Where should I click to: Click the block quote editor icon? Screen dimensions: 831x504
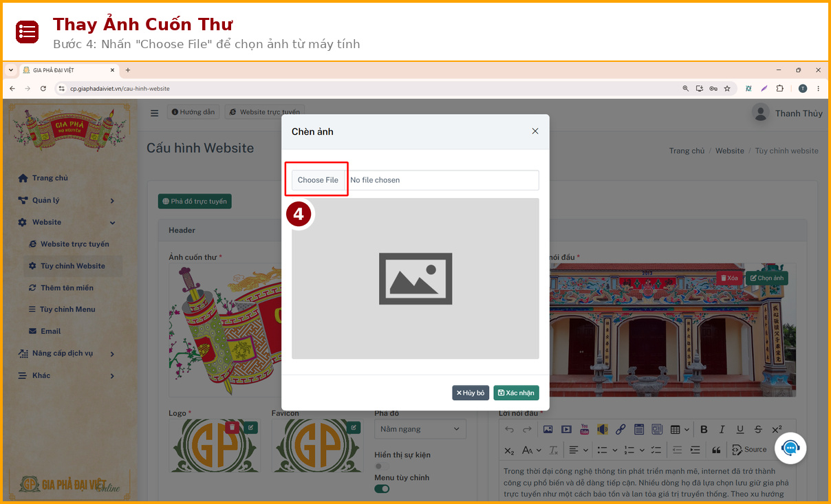[x=717, y=450]
